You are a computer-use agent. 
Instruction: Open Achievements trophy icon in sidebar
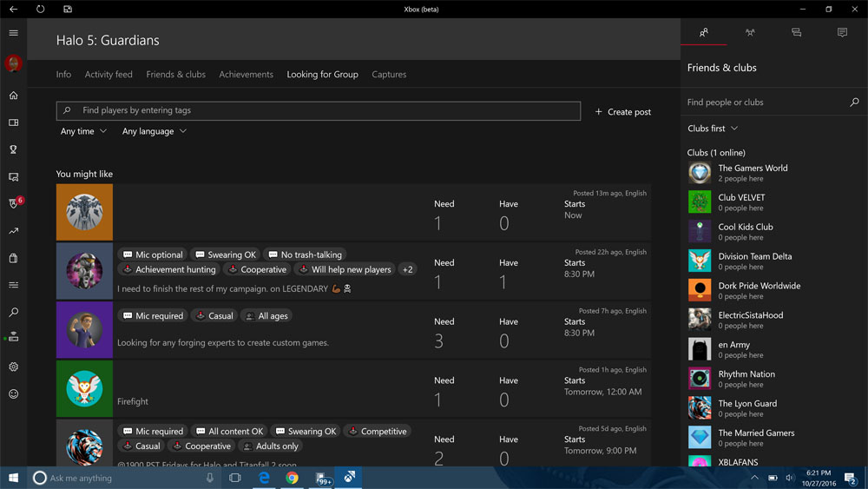coord(13,149)
